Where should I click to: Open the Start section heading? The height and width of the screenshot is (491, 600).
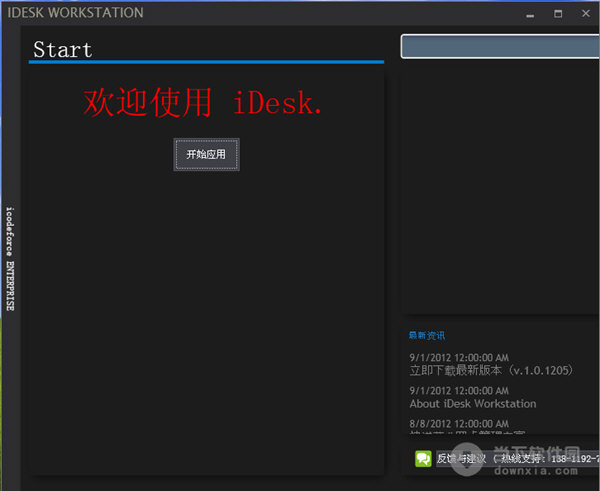coord(63,50)
